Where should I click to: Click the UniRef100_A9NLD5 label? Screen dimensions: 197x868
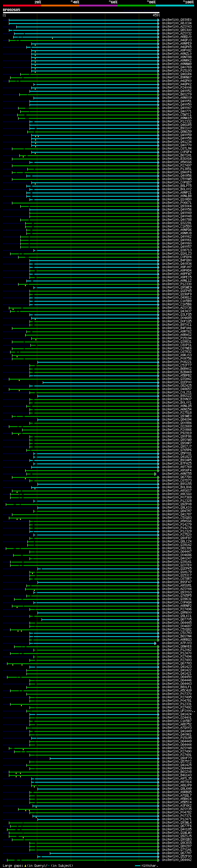tap(176, 406)
